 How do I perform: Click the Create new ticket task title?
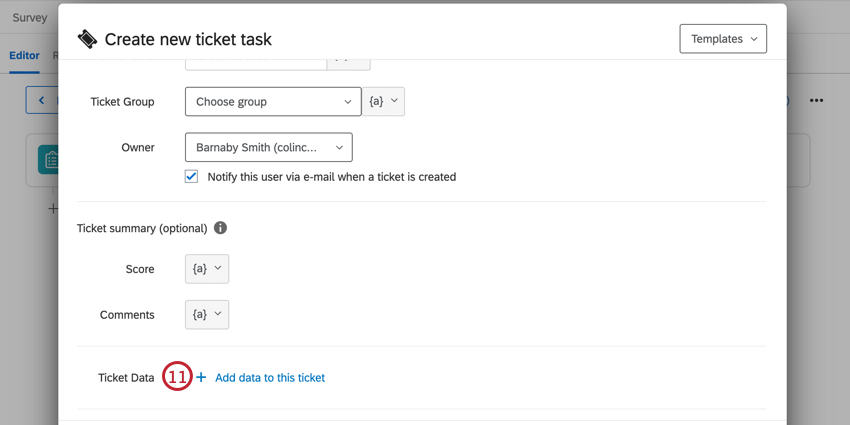click(x=188, y=40)
